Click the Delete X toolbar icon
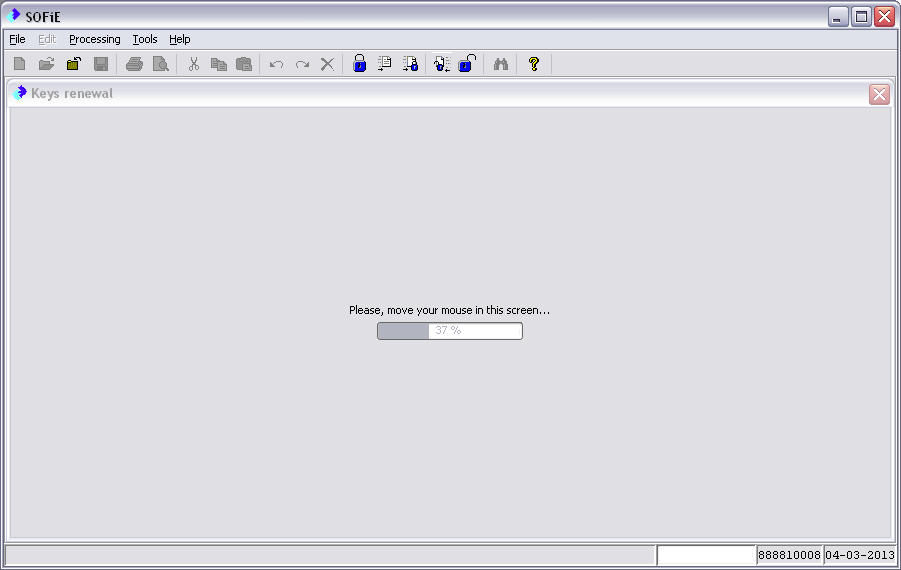 click(x=327, y=64)
